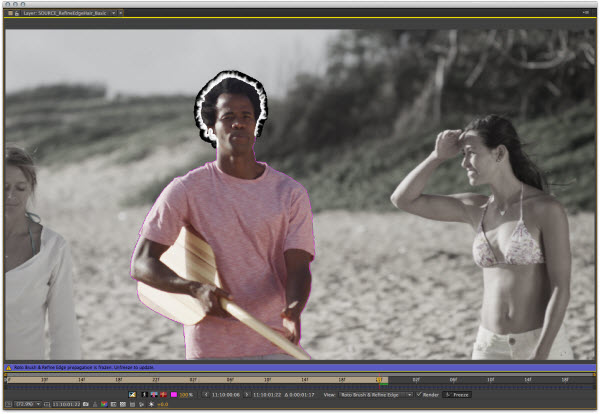Click the comp/flowchart button icon

click(142, 404)
